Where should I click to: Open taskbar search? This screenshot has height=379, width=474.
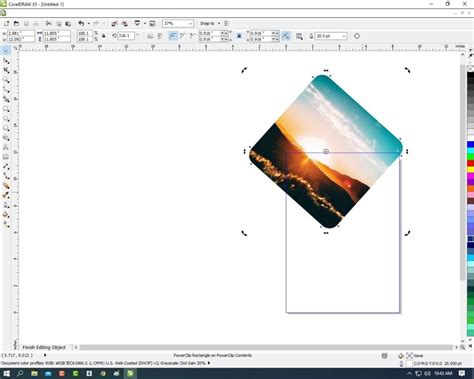[x=20, y=374]
